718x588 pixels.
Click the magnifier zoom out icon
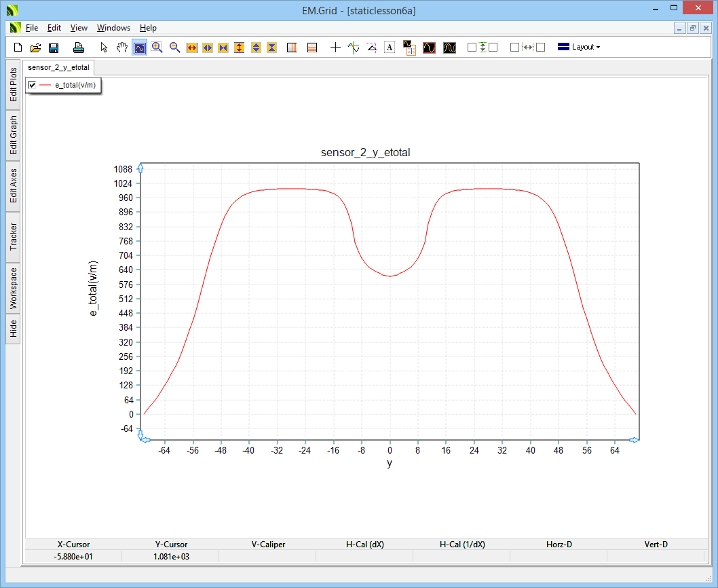175,48
